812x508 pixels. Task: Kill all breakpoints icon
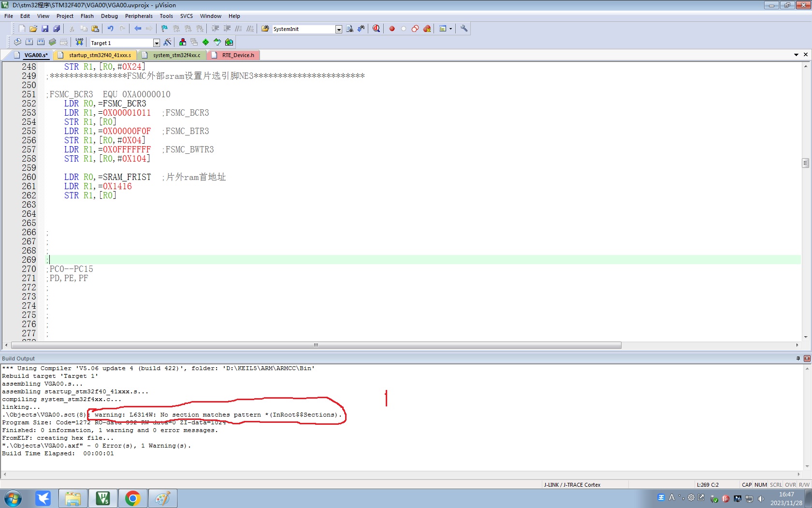pos(427,29)
